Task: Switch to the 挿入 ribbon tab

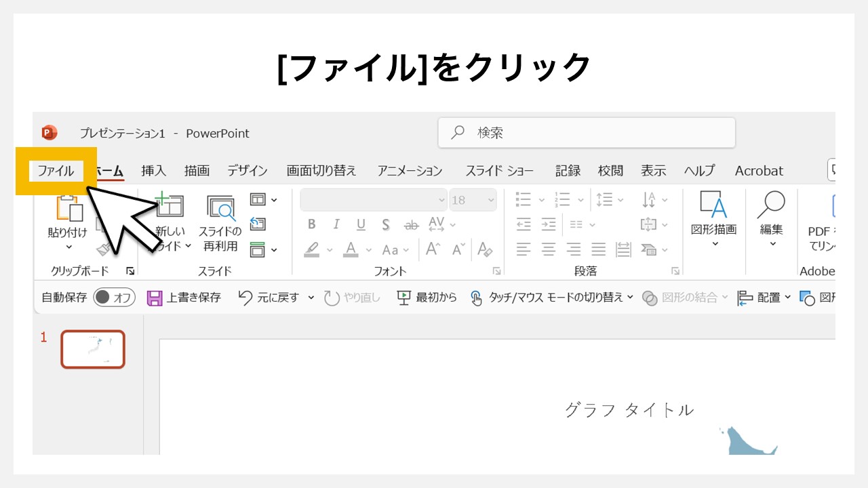Action: [x=153, y=171]
